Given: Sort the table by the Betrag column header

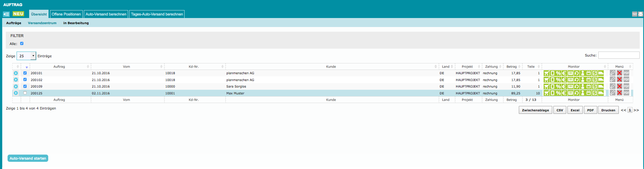Looking at the screenshot, I should click(511, 67).
